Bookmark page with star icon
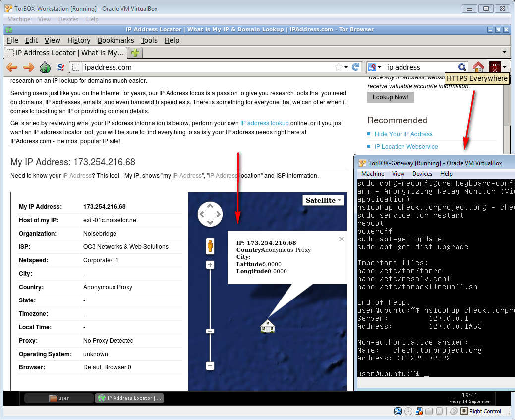This screenshot has height=420, width=515. point(339,67)
